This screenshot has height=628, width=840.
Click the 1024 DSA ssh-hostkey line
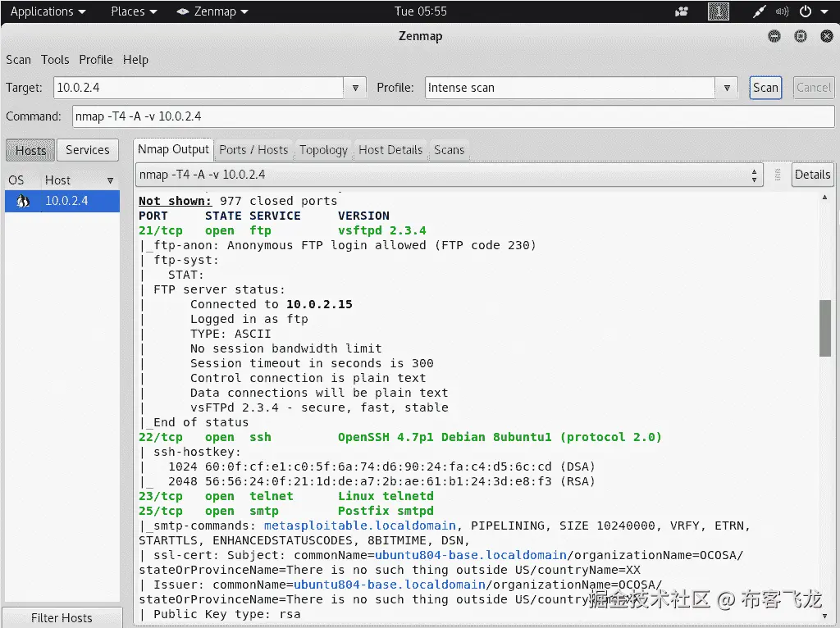coord(367,466)
